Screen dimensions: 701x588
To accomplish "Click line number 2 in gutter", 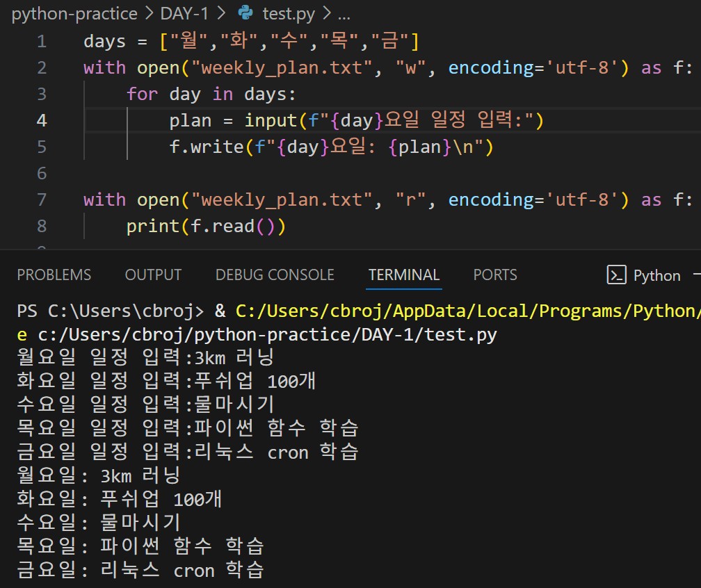I will click(42, 68).
